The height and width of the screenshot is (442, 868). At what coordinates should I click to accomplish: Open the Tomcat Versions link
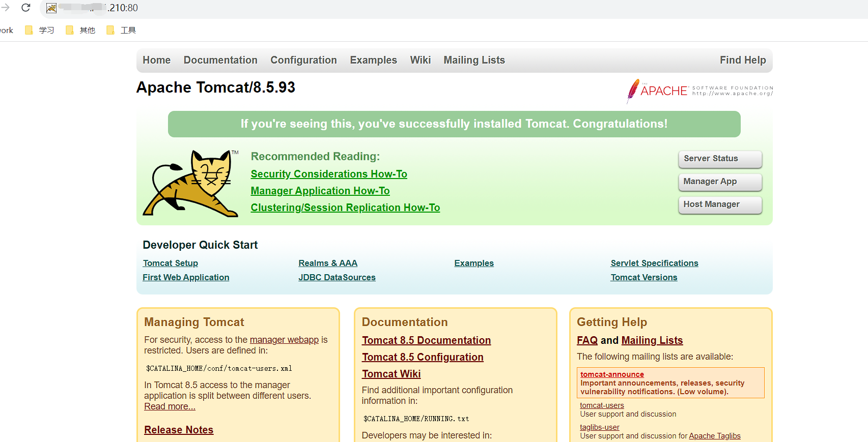click(x=644, y=277)
